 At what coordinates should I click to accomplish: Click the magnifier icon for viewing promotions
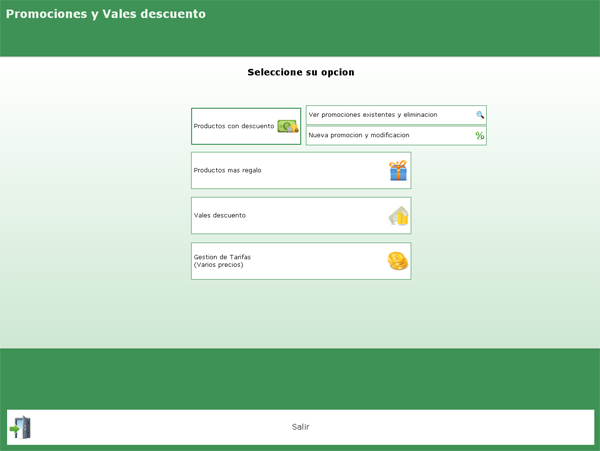(x=480, y=115)
